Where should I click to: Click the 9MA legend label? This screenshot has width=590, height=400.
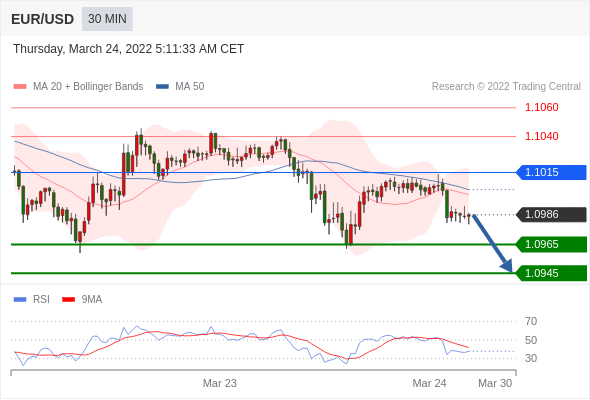pos(92,300)
